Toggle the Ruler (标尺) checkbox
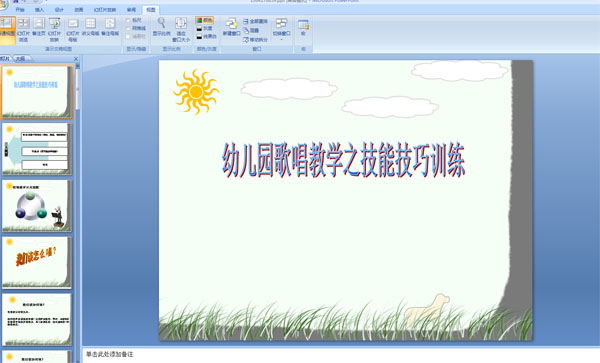Viewport: 600px width, 363px height. [134, 20]
